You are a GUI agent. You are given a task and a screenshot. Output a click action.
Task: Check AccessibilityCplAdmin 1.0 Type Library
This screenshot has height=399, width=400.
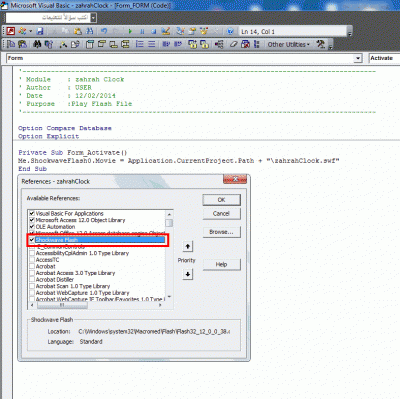click(32, 253)
